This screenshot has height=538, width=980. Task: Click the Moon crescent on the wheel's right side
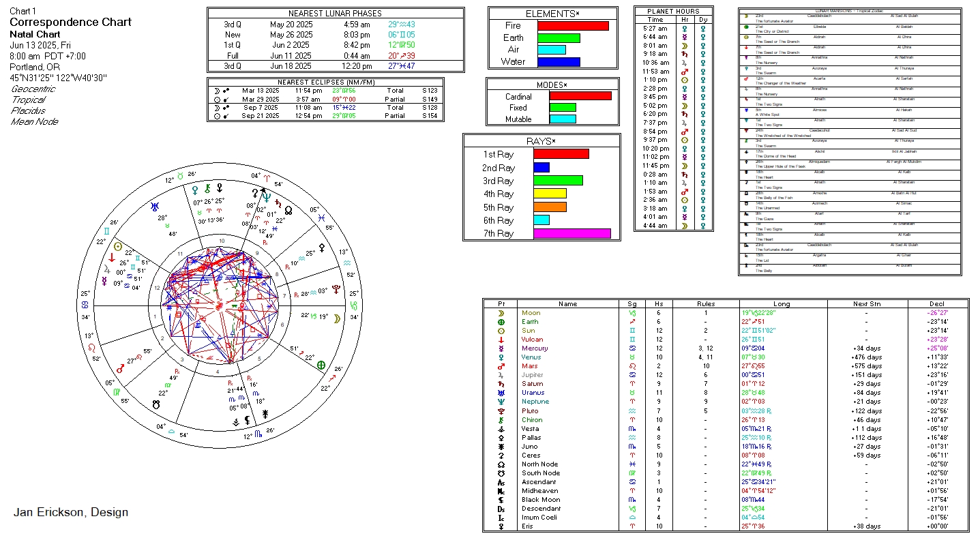(x=336, y=317)
